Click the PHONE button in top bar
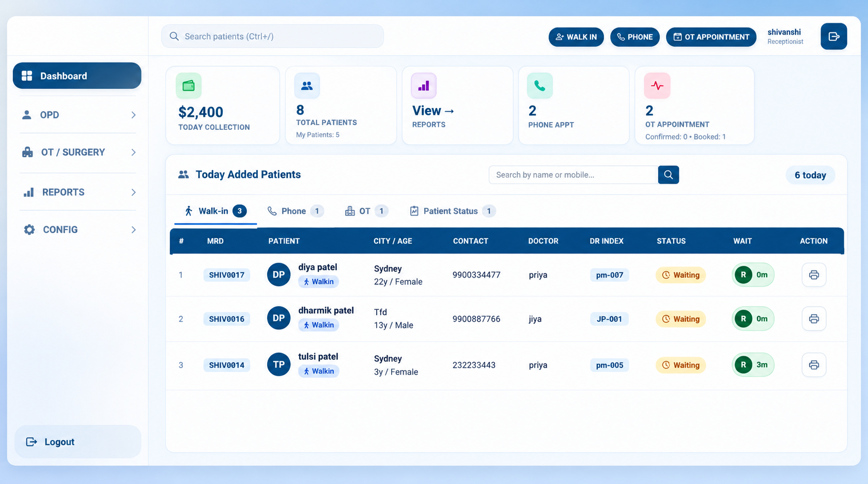 click(635, 37)
